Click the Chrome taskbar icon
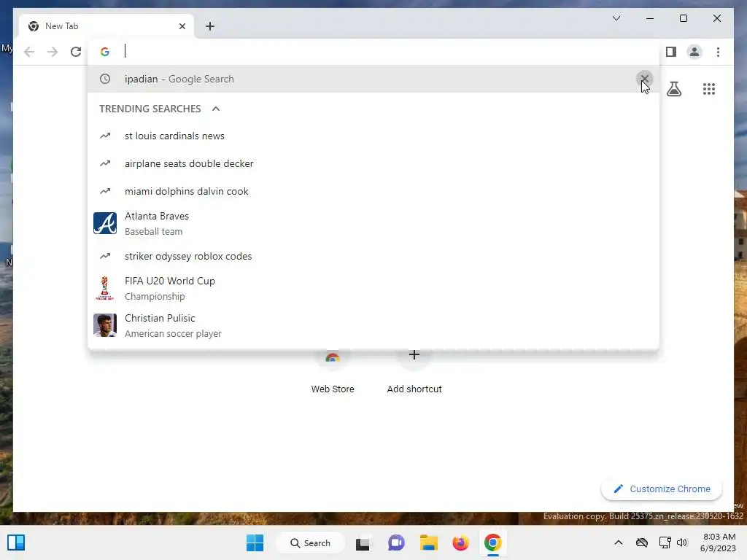 pyautogui.click(x=493, y=542)
